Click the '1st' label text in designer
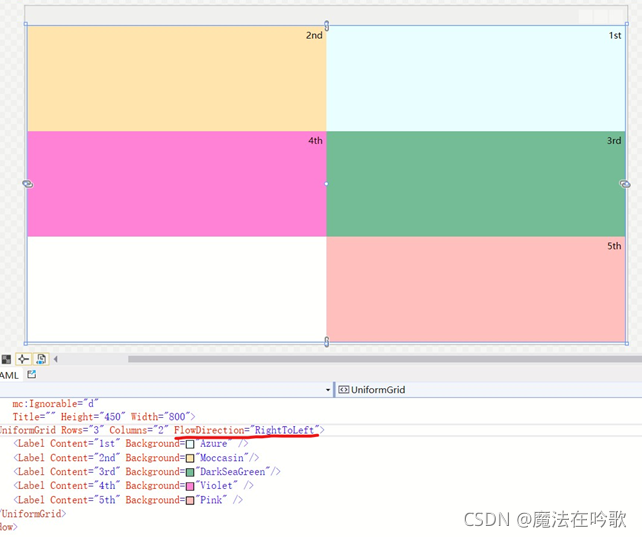 [615, 36]
